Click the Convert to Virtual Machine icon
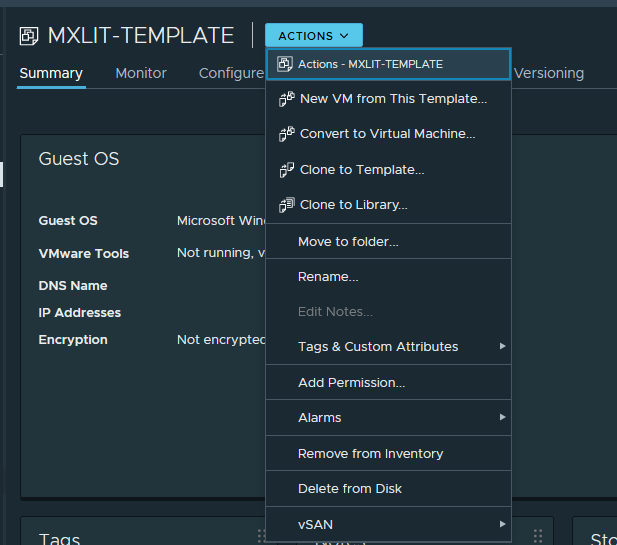 tap(286, 134)
